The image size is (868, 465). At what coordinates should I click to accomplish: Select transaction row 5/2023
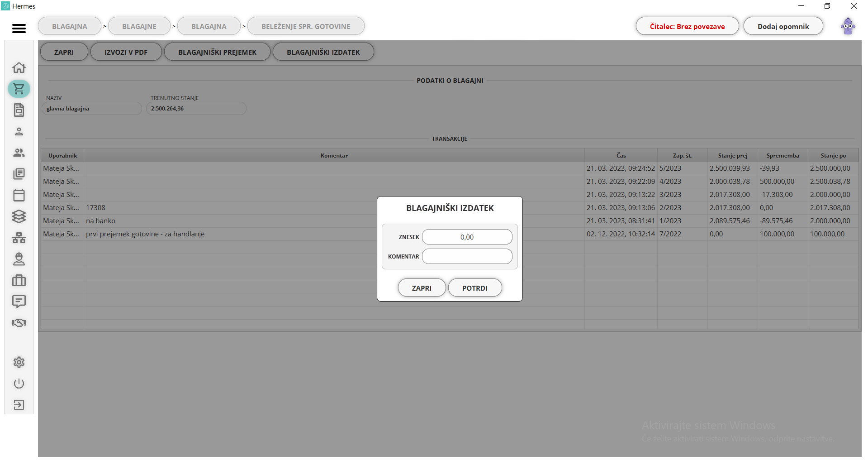click(450, 168)
